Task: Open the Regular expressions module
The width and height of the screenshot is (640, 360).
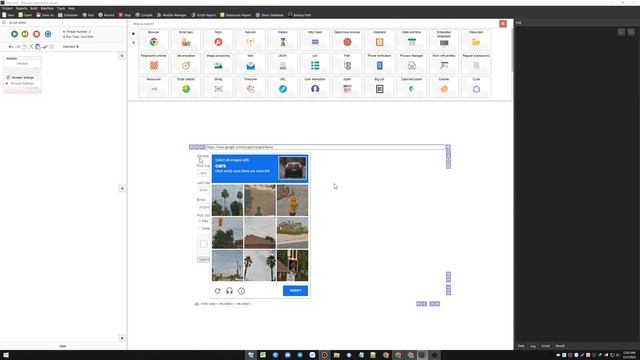Action: point(476,63)
